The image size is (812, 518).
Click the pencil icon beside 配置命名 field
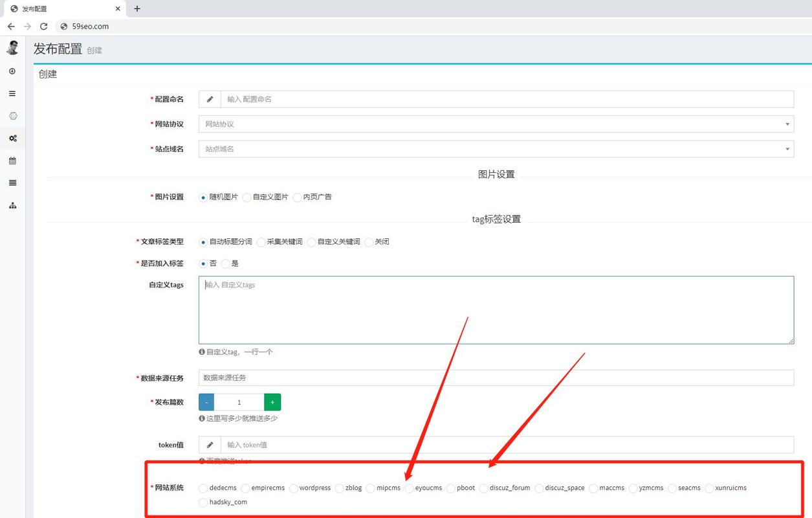(x=209, y=98)
